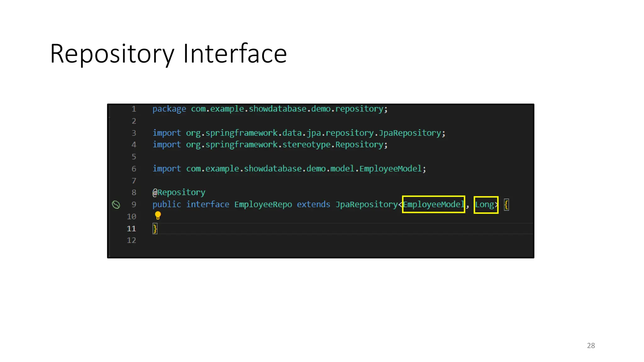Screen dimensions: 644x362
Task: Click the opening curly brace on line 9
Action: [506, 205]
